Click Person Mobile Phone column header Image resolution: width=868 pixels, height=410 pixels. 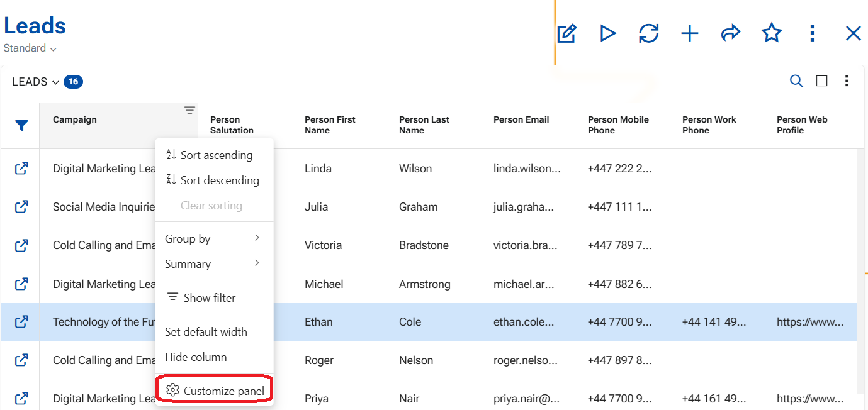tap(618, 125)
